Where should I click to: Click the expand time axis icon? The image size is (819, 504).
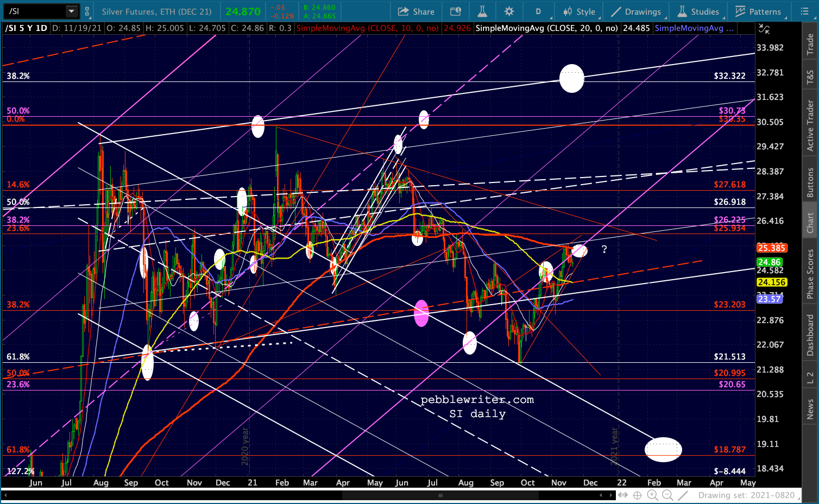coord(622,495)
